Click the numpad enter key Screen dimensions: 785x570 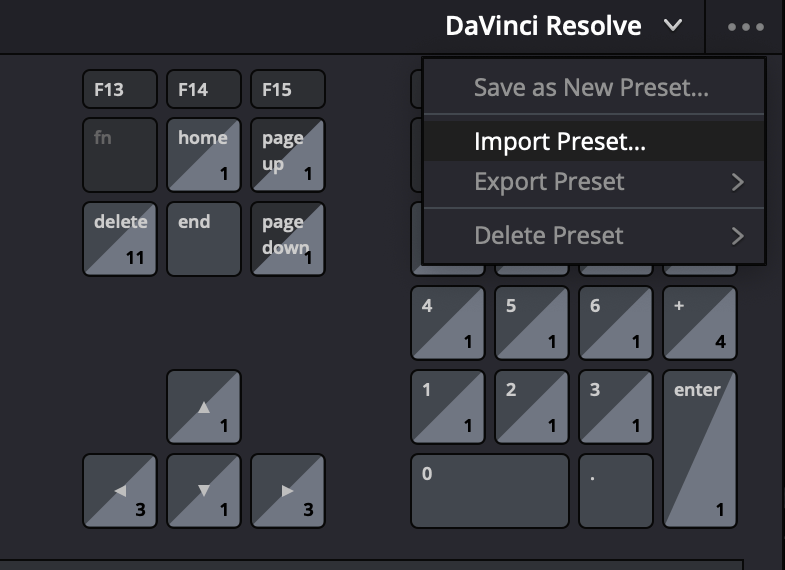pos(700,449)
